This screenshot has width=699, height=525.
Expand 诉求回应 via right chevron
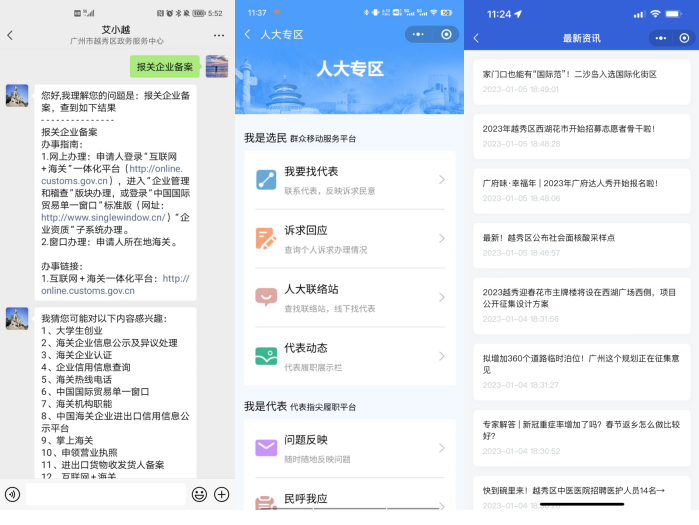point(441,239)
